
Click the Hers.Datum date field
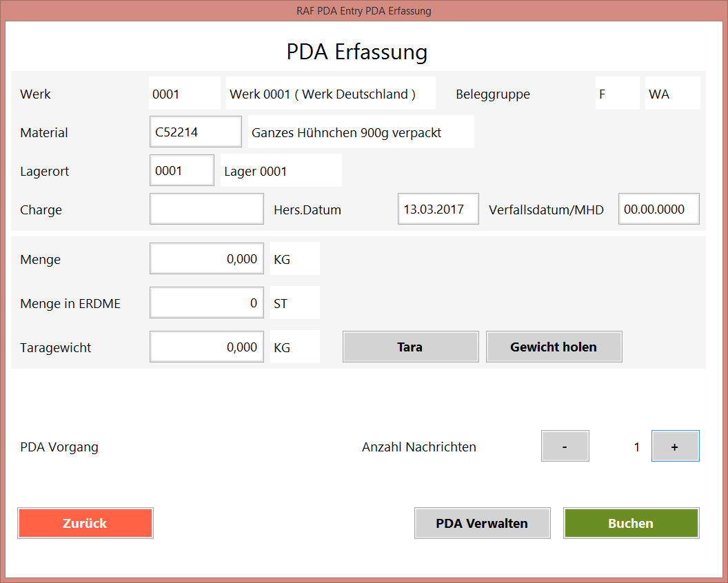point(438,209)
